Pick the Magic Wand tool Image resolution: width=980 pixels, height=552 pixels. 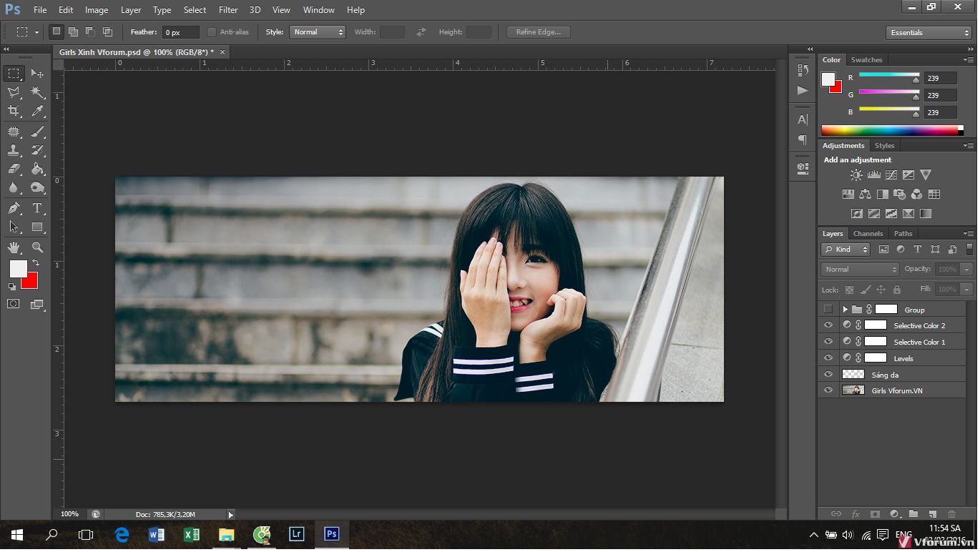(37, 92)
